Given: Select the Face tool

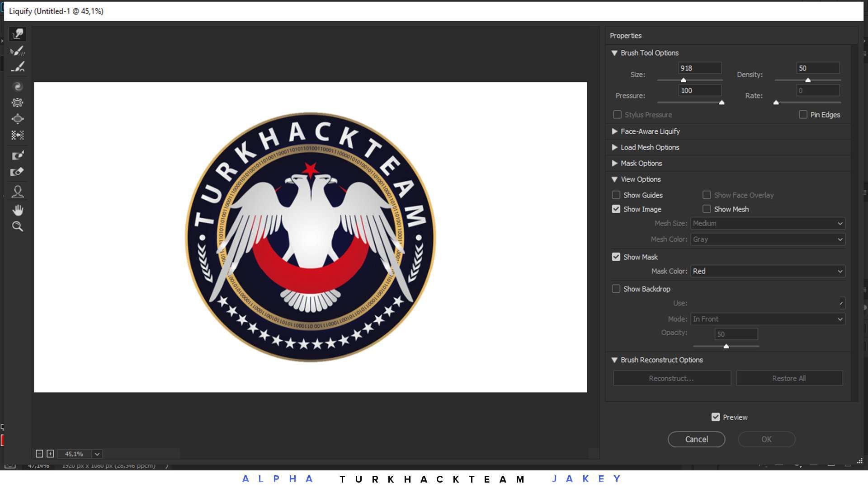Looking at the screenshot, I should [x=18, y=192].
